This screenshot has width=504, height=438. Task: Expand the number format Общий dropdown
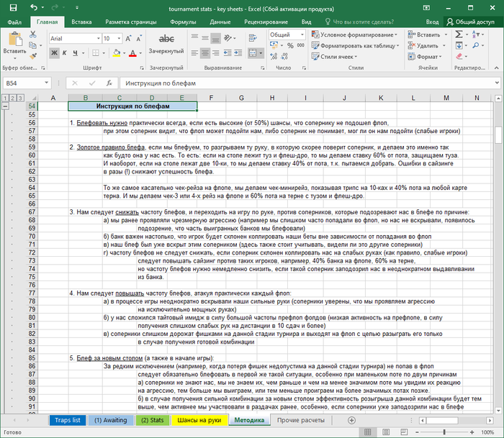[x=302, y=35]
